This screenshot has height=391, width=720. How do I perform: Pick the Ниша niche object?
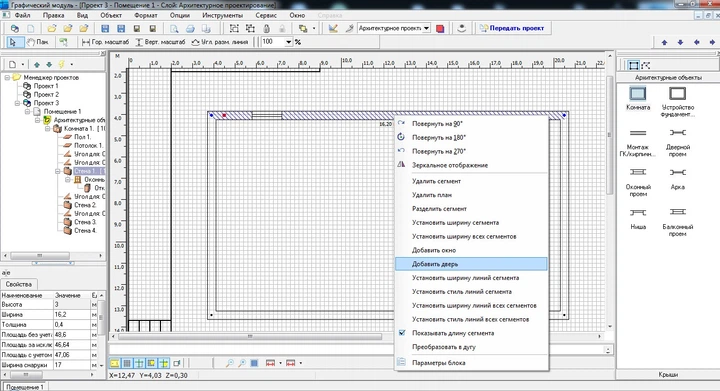pos(638,218)
